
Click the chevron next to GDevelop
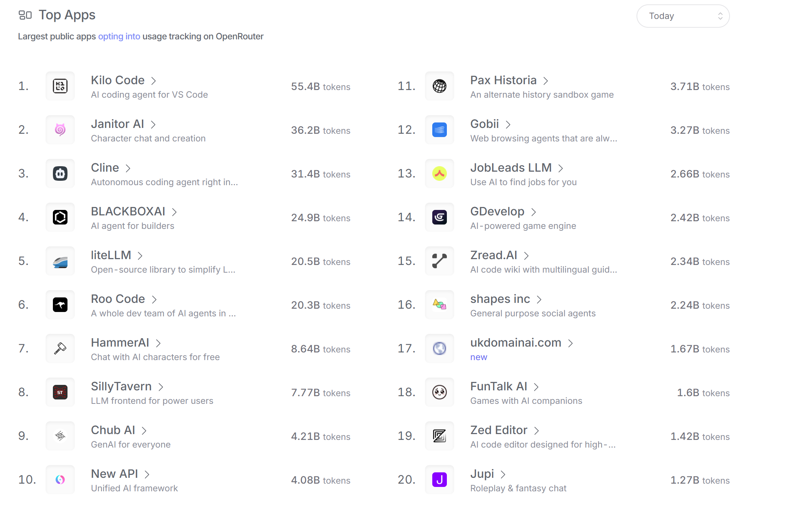(x=534, y=212)
